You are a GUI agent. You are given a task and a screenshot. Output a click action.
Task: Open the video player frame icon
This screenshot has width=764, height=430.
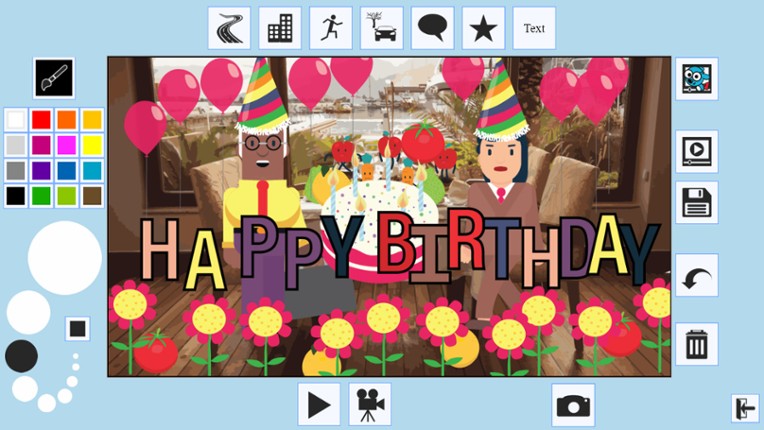click(x=697, y=151)
